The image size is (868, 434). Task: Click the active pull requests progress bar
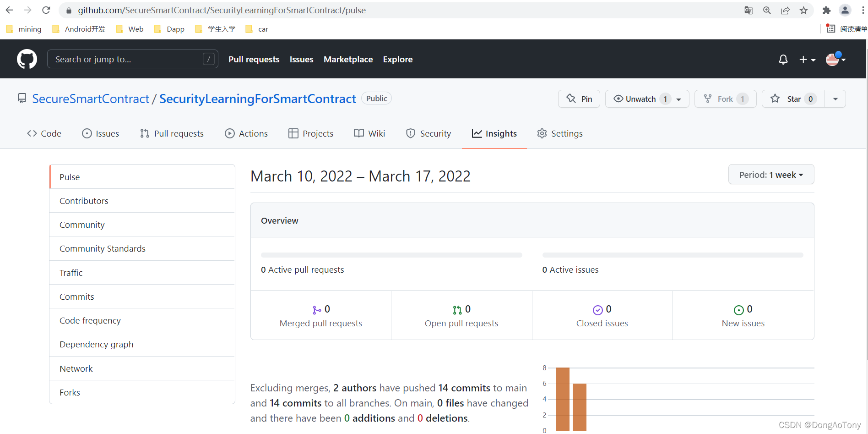(x=391, y=255)
